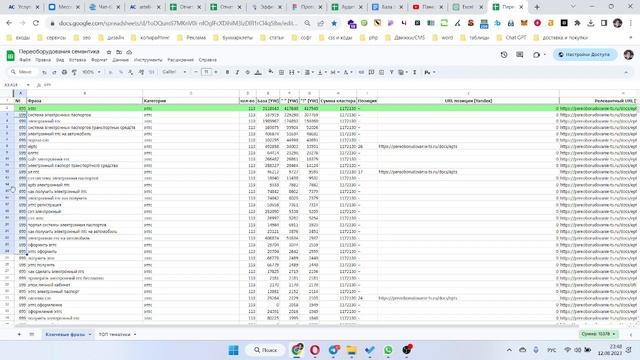Collapse the toolbar with chevron
Screen dimensions: 640x360
[626, 72]
